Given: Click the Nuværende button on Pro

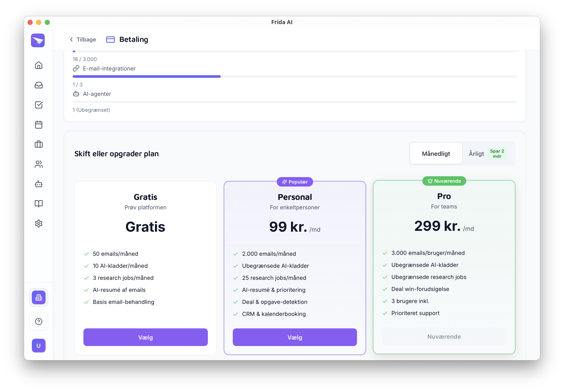Looking at the screenshot, I should pyautogui.click(x=444, y=337).
